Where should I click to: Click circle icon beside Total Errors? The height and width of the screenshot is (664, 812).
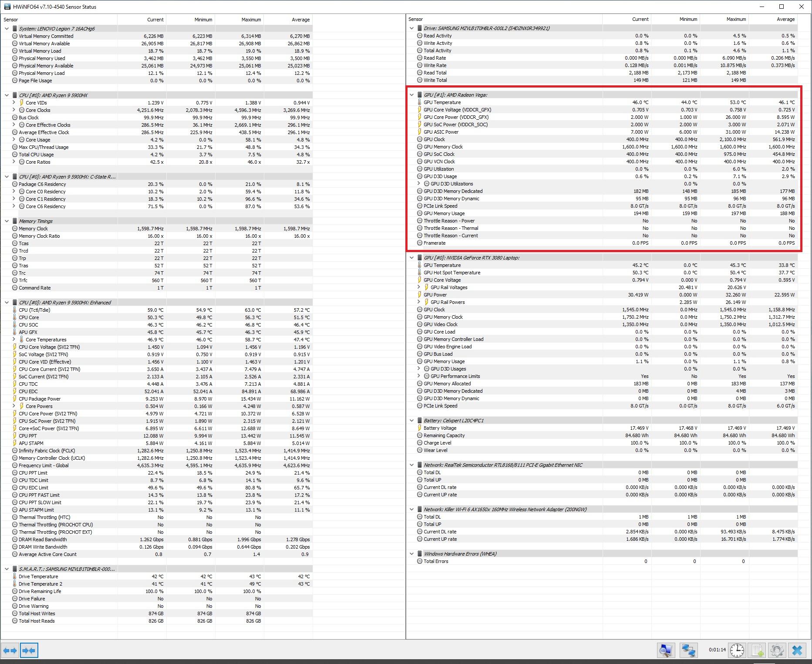[x=420, y=561]
